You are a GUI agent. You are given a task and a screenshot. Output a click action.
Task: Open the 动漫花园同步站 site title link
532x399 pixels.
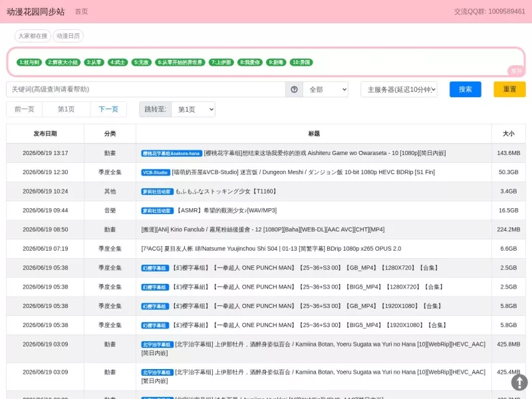36,11
